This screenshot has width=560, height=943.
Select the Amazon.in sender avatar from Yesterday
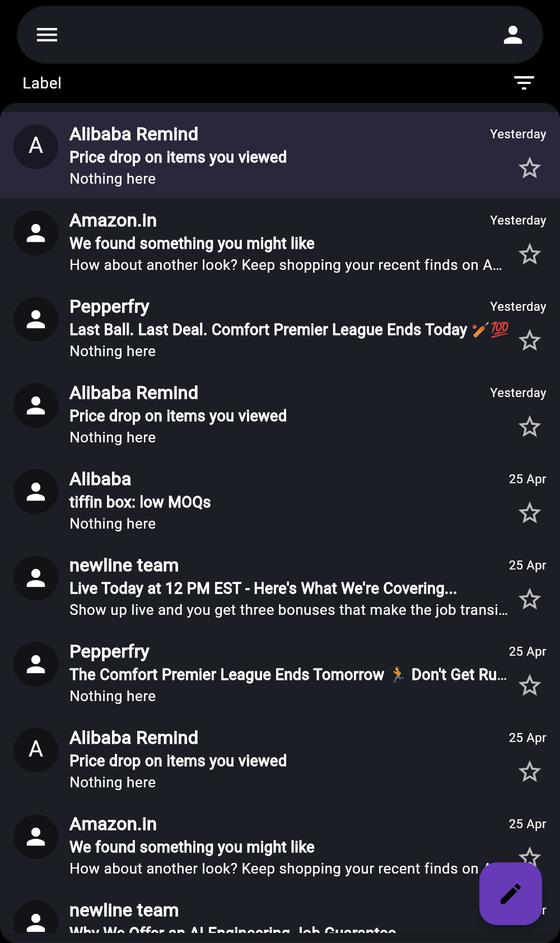coord(36,232)
